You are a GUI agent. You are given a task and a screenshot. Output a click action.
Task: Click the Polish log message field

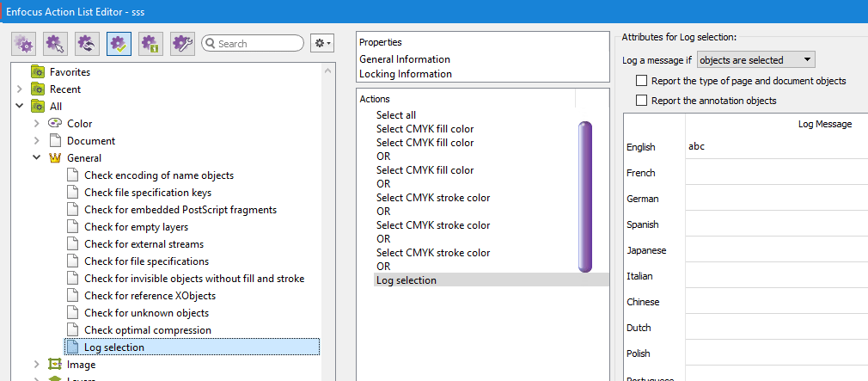click(x=777, y=353)
